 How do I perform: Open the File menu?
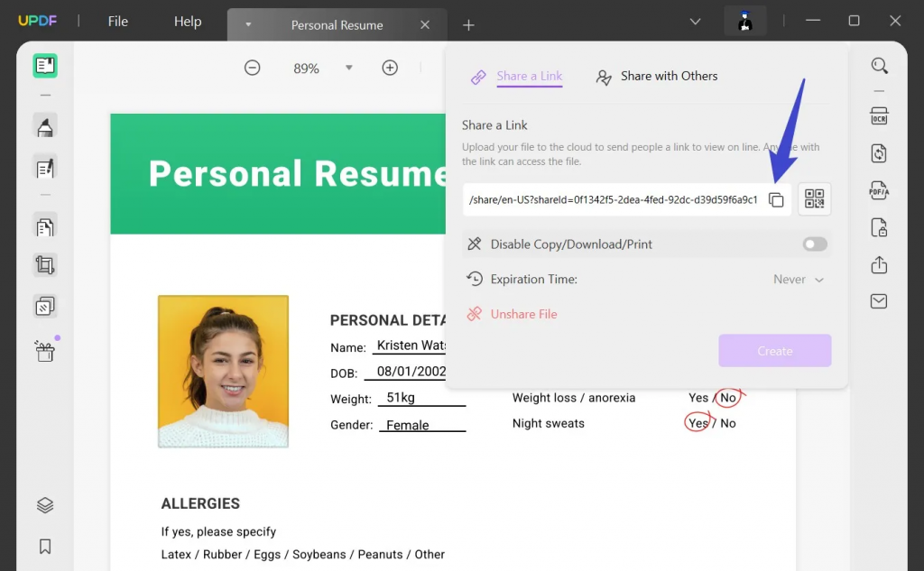[x=117, y=21]
